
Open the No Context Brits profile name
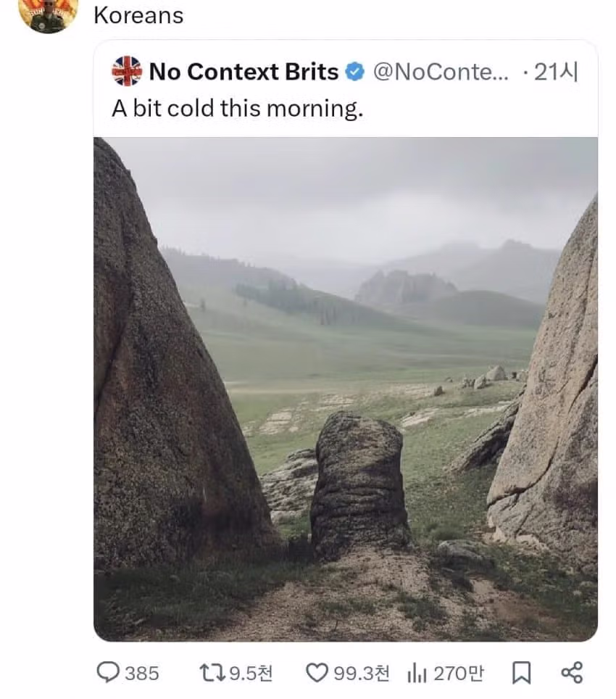[244, 72]
